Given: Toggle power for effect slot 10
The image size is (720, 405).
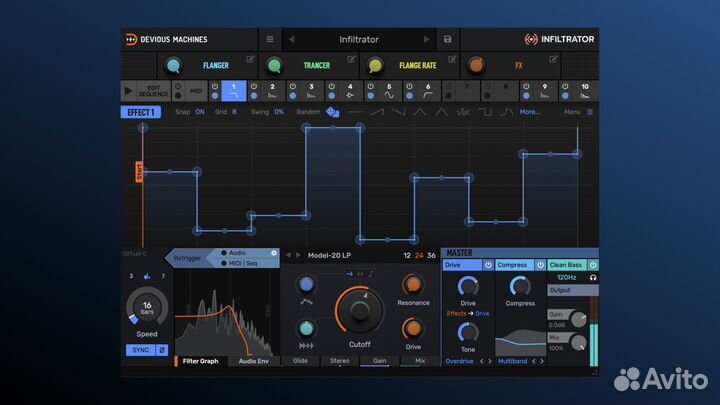Looking at the screenshot, I should point(565,86).
